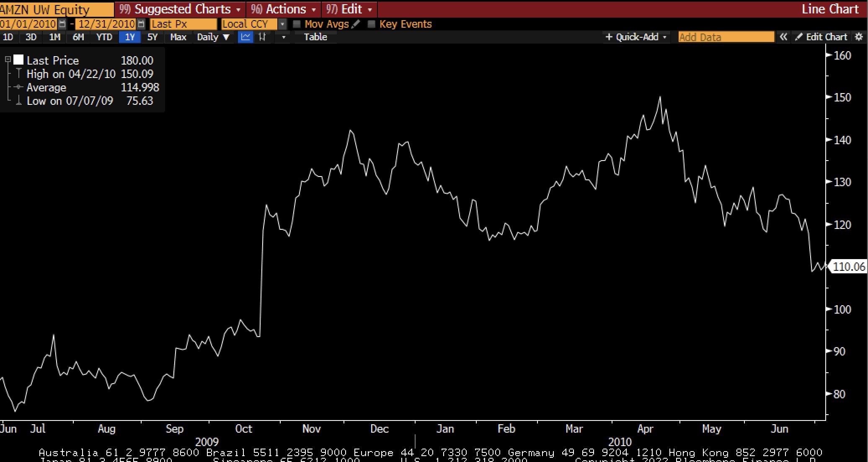Image resolution: width=868 pixels, height=462 pixels.
Task: Select the 5Y time range
Action: tap(152, 37)
